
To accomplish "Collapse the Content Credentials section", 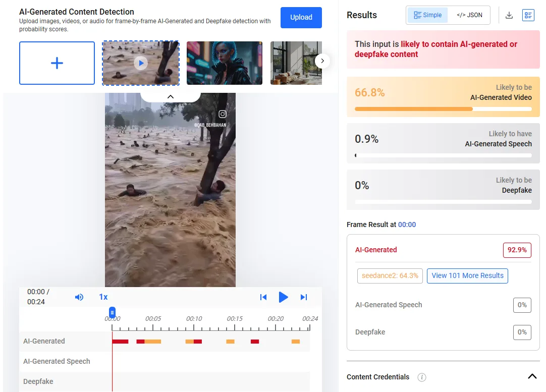I will [x=532, y=376].
